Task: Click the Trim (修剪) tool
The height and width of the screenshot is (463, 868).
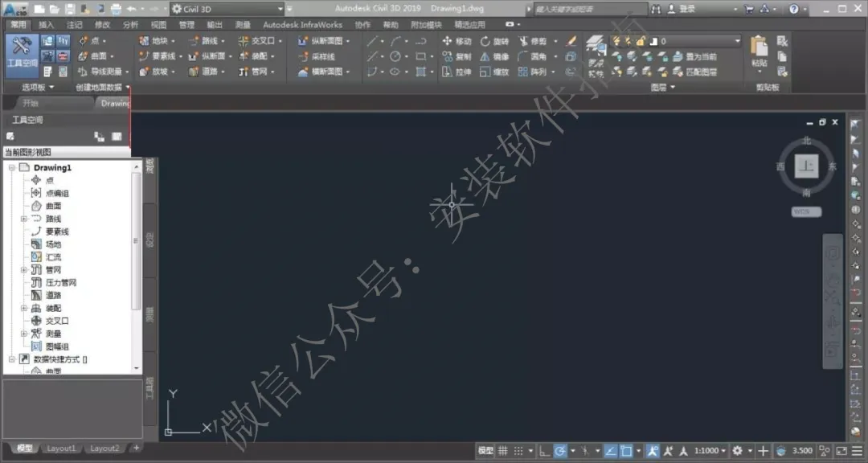Action: coord(533,41)
